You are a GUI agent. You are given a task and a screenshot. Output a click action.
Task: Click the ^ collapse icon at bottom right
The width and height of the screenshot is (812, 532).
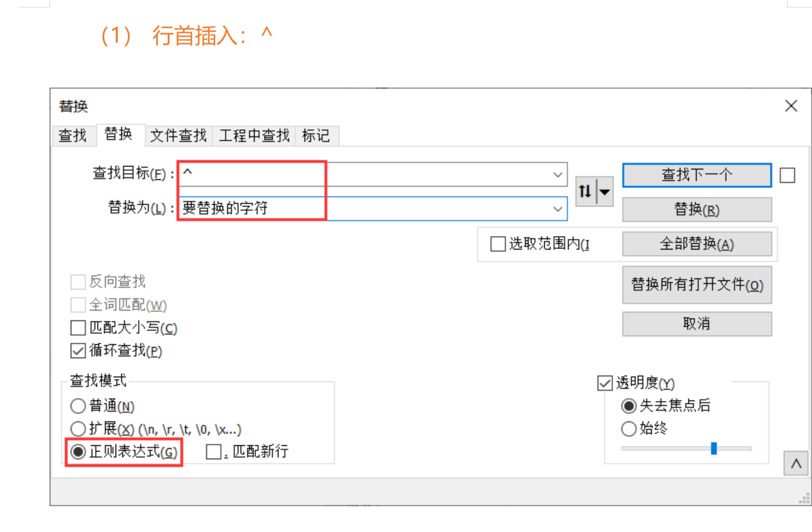click(x=796, y=463)
